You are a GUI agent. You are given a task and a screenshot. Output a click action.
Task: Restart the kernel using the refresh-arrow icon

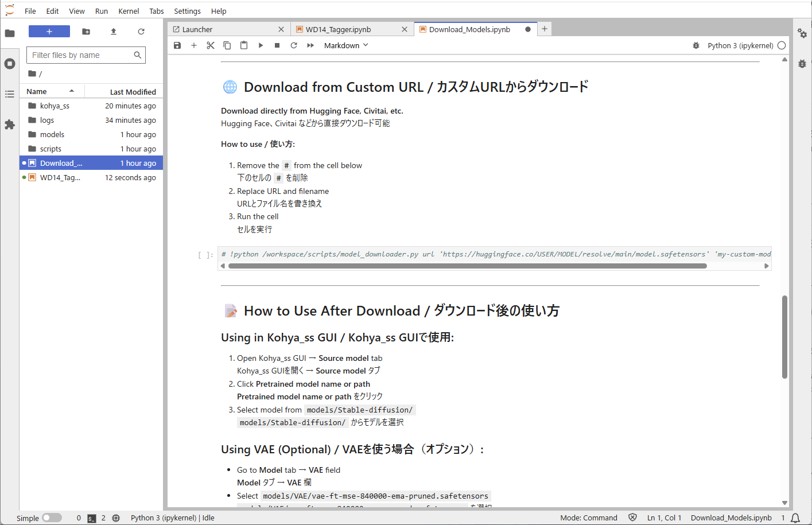294,45
